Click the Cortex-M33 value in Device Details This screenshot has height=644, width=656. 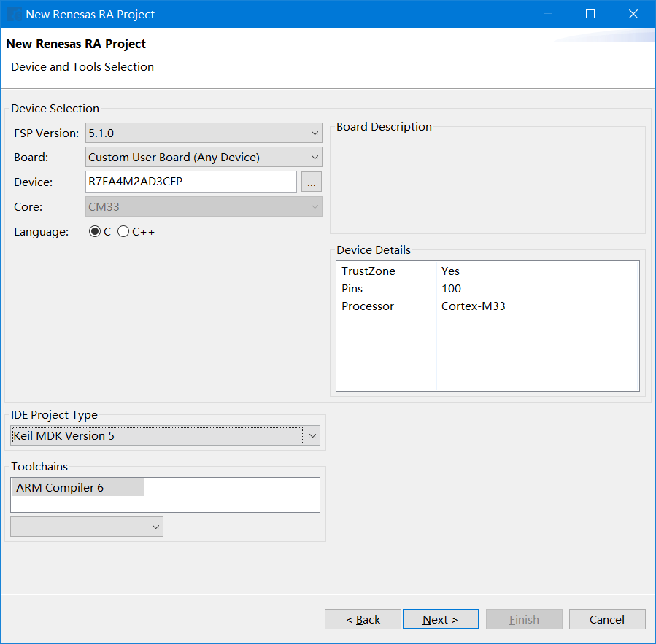coord(473,306)
